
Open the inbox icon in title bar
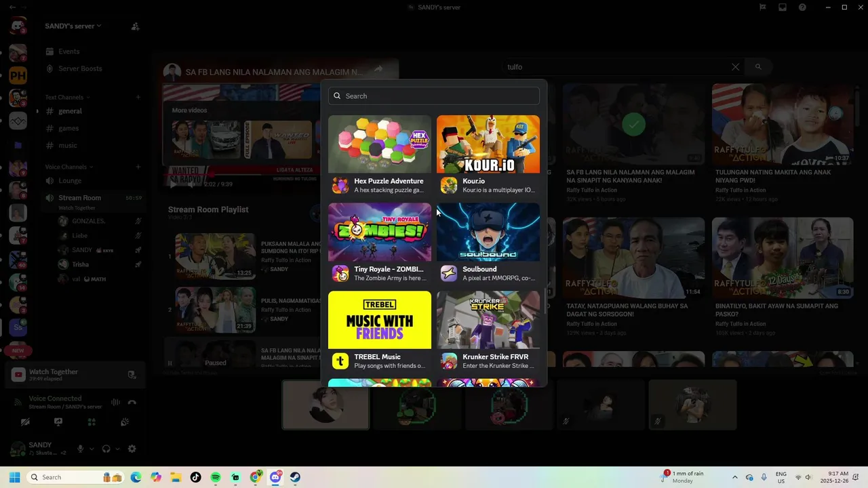point(783,7)
